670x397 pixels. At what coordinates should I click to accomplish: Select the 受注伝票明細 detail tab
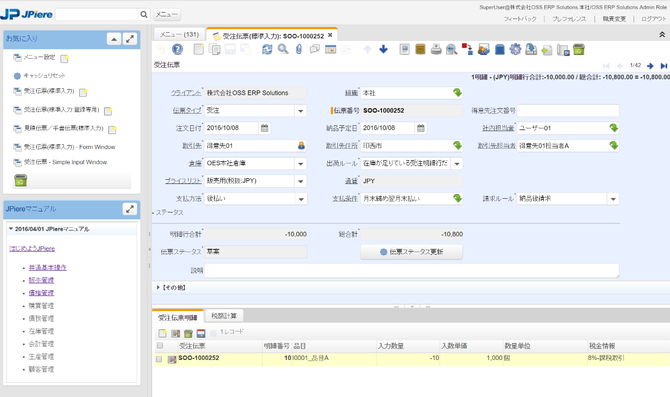(x=177, y=317)
